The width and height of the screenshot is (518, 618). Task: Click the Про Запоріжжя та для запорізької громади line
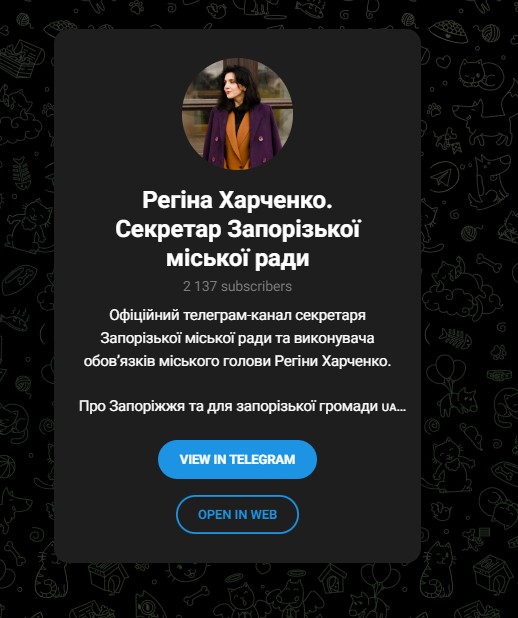(x=242, y=406)
